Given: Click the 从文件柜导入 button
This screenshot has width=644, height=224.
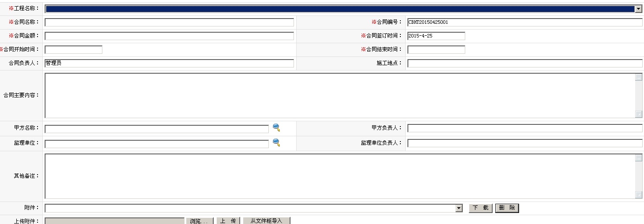Looking at the screenshot, I should coord(267,221).
